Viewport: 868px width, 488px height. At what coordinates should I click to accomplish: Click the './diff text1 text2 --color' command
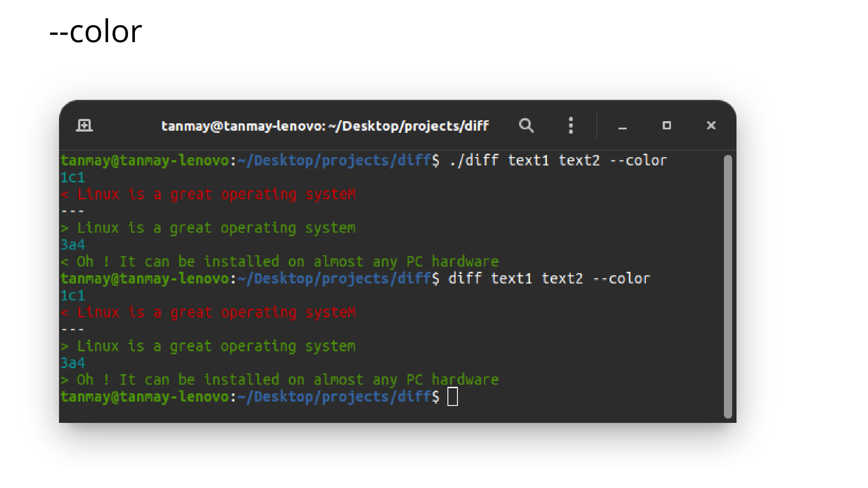click(x=558, y=161)
